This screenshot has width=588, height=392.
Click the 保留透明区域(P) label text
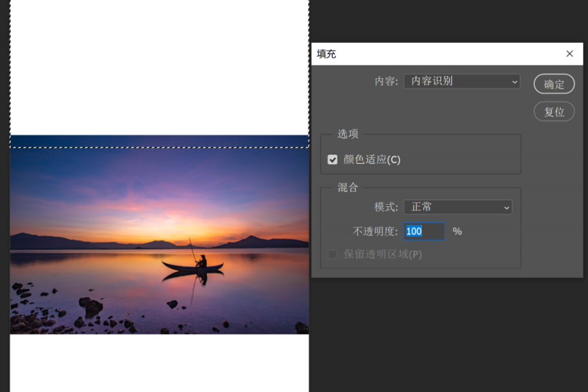[382, 255]
